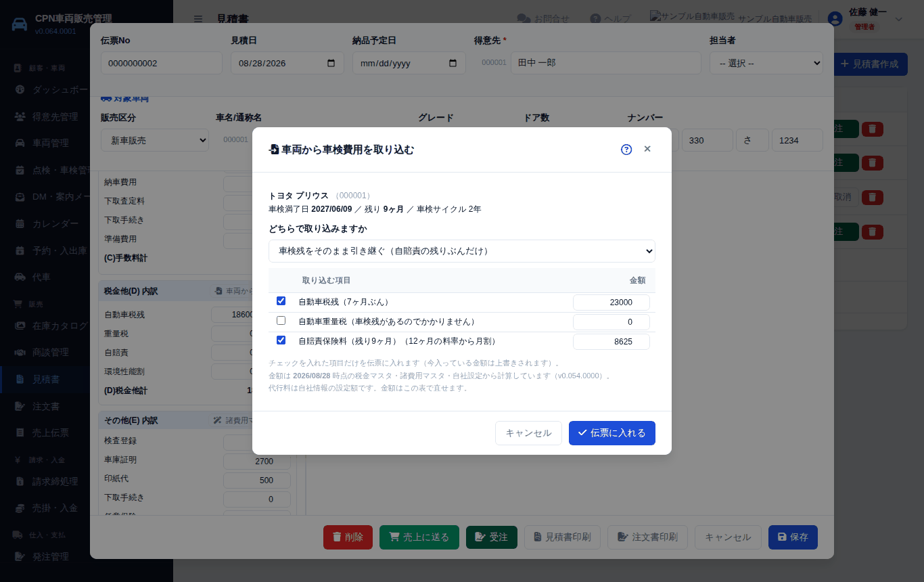Click the 得意先 name field 田中 一郎

click(606, 63)
